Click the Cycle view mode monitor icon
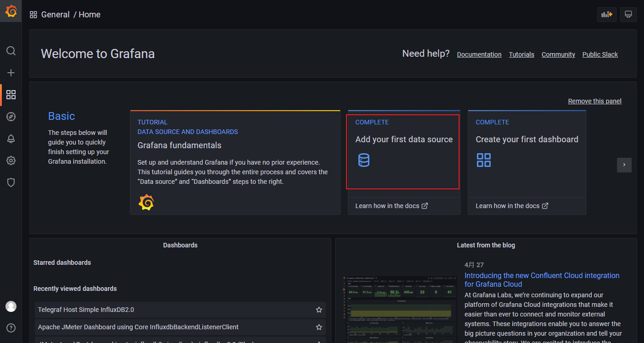Screen dimensions: 644x343 pos(628,15)
